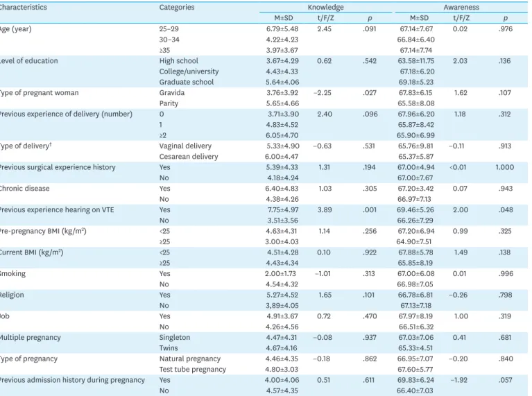Click the knowledge value 4.80±3.03
The height and width of the screenshot is (396, 532).
[282, 369]
